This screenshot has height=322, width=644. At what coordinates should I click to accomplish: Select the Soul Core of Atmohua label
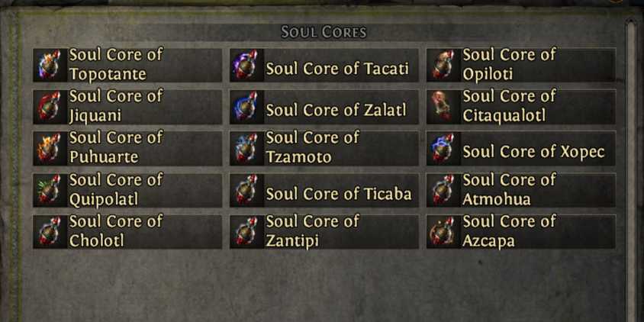pos(509,190)
